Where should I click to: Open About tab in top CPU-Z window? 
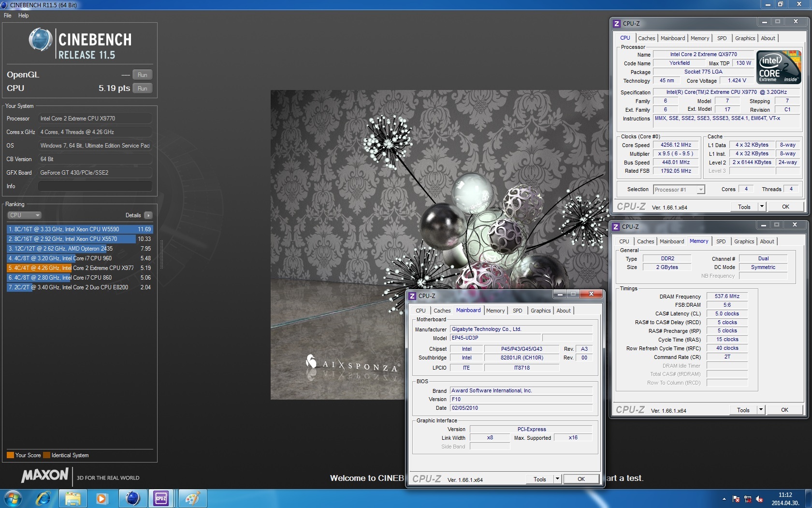tap(768, 38)
